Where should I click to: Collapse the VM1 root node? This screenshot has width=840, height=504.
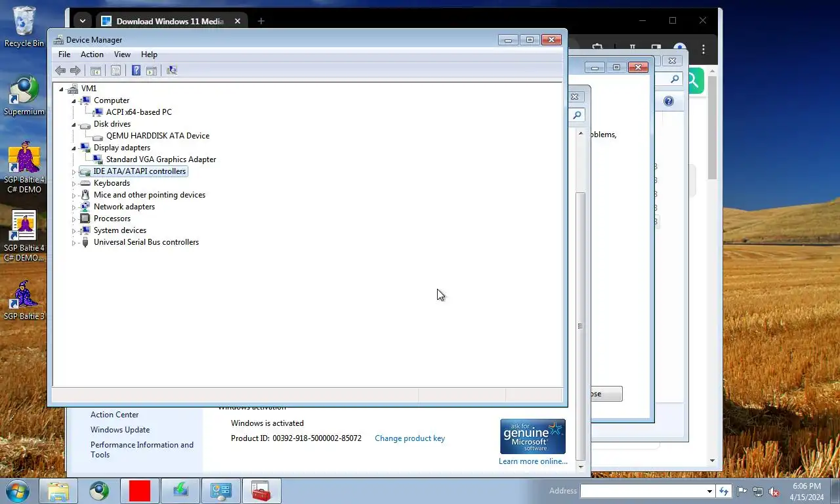[61, 89]
